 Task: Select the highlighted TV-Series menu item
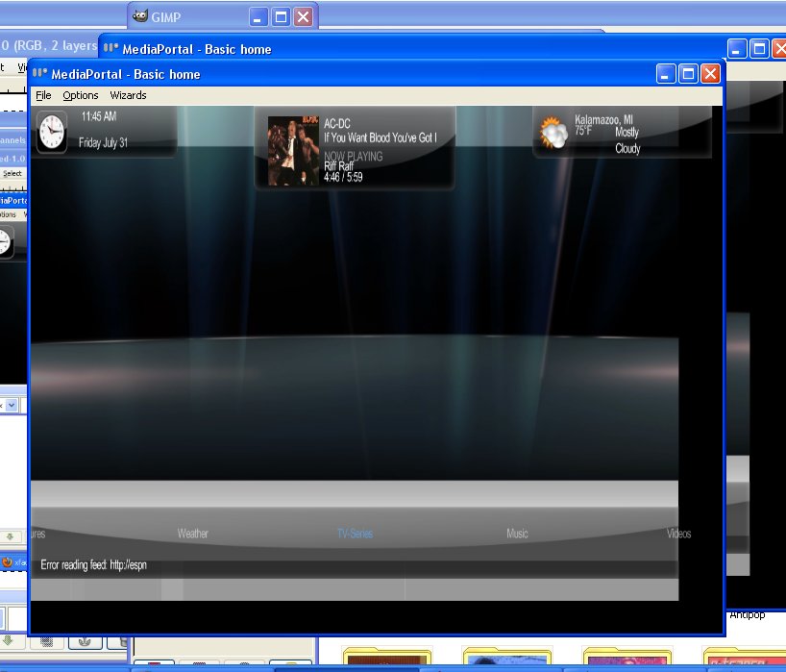click(355, 534)
